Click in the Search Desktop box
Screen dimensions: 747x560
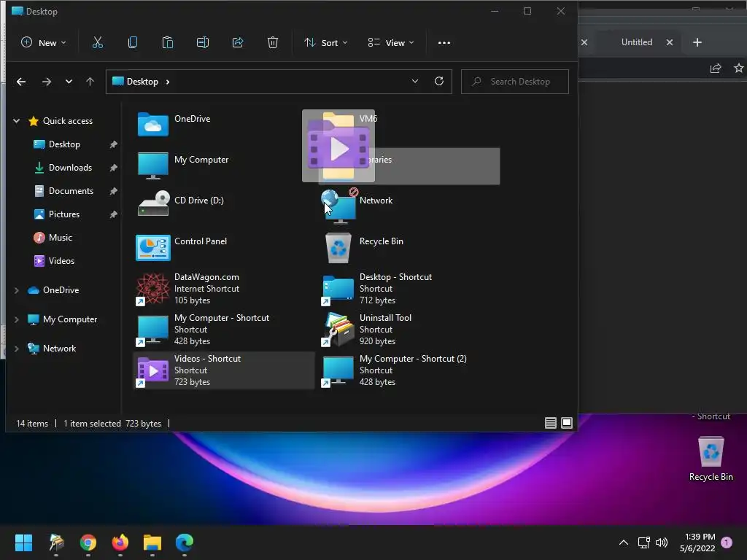point(515,82)
